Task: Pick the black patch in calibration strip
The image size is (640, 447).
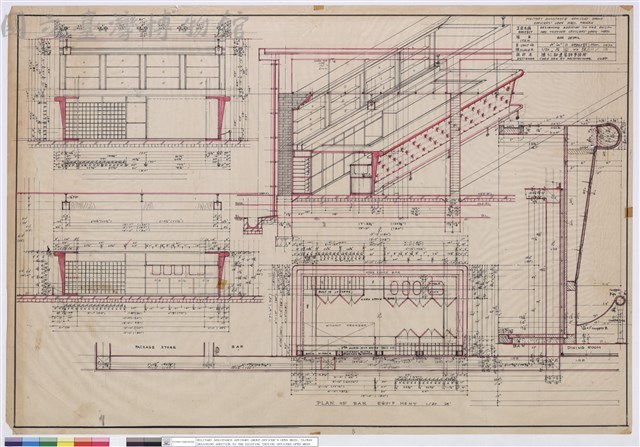Action: pyautogui.click(x=153, y=442)
